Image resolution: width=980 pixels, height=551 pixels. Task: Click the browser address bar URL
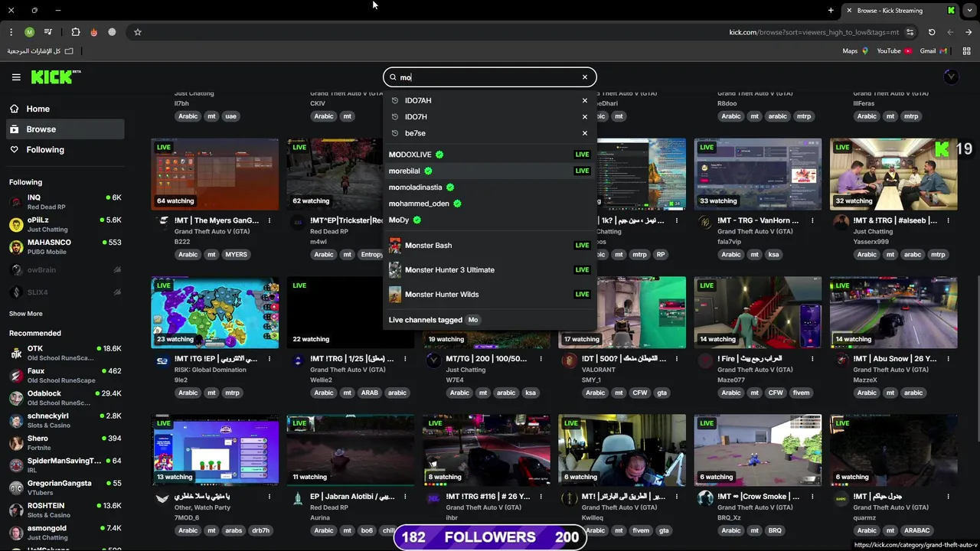pyautogui.click(x=813, y=32)
